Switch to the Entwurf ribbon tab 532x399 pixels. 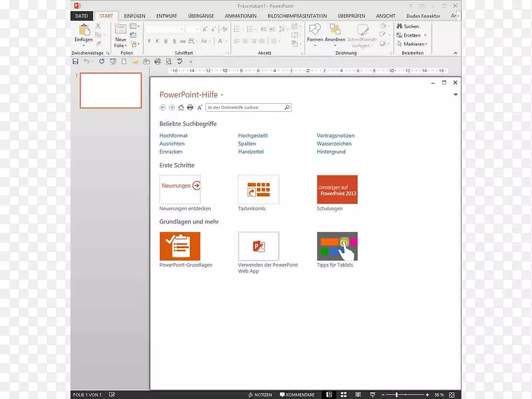tap(168, 15)
